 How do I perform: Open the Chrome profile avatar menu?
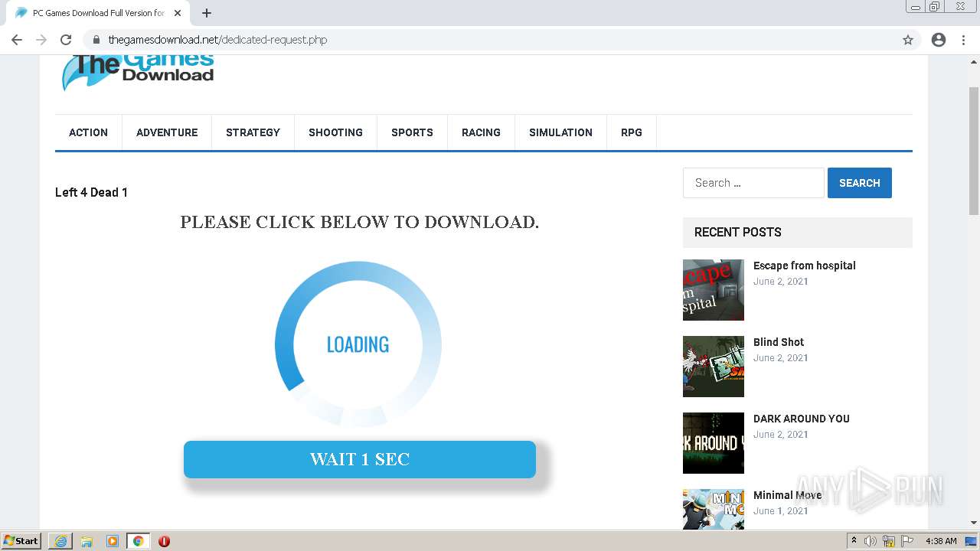(939, 40)
